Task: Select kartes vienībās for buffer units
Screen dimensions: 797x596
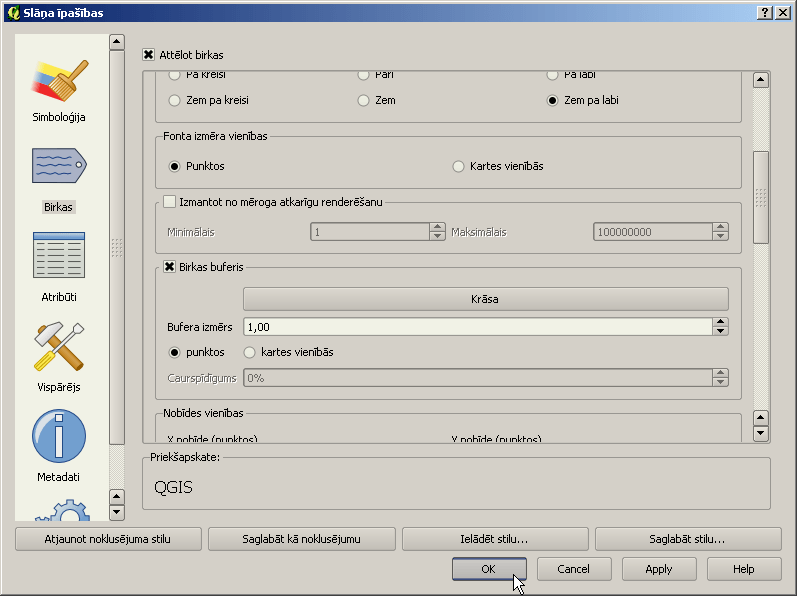Action: coord(250,352)
